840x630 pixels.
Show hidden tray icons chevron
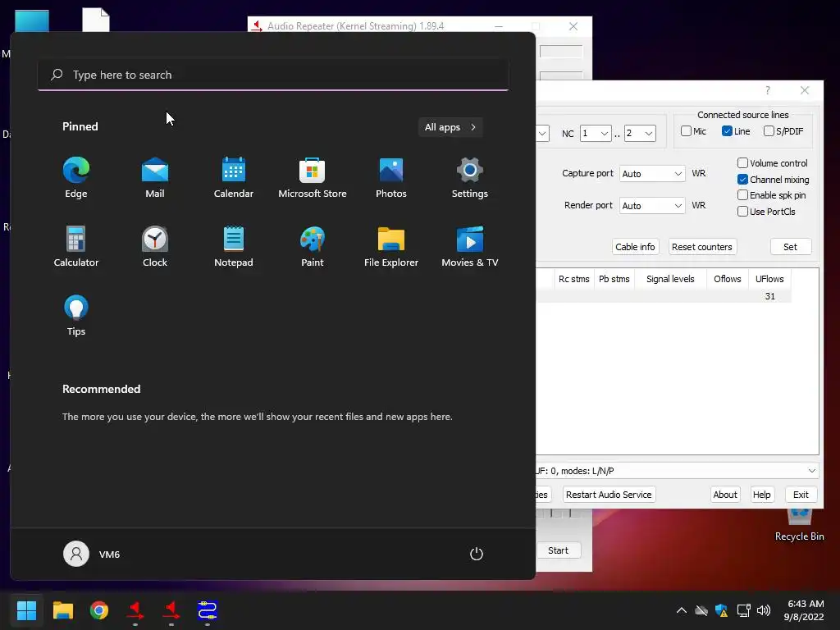point(682,610)
